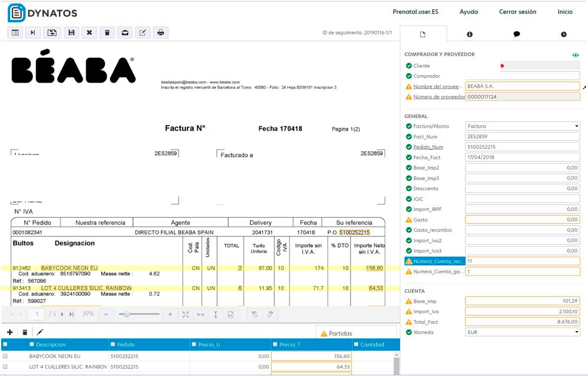Image resolution: width=588 pixels, height=376 pixels.
Task: Click the 64,53 Precio_T cell
Action: [x=311, y=366]
